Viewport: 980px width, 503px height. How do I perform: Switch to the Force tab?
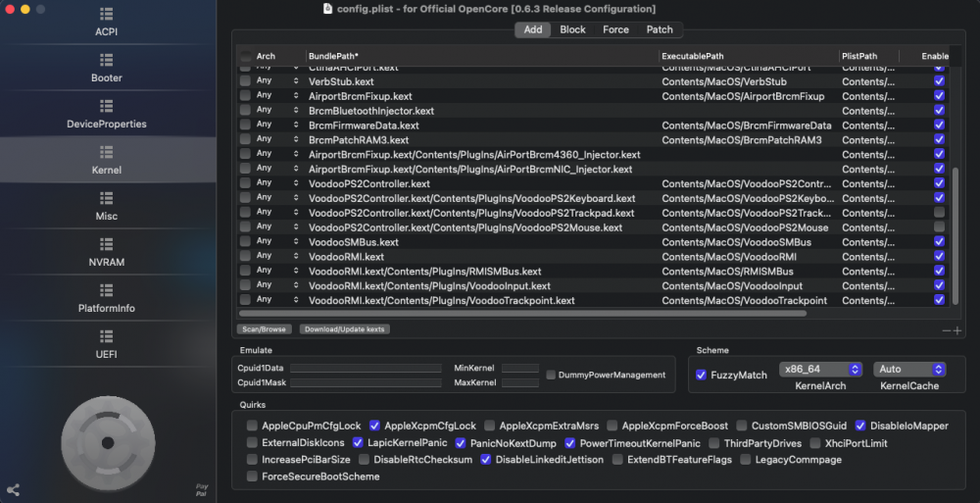(615, 29)
